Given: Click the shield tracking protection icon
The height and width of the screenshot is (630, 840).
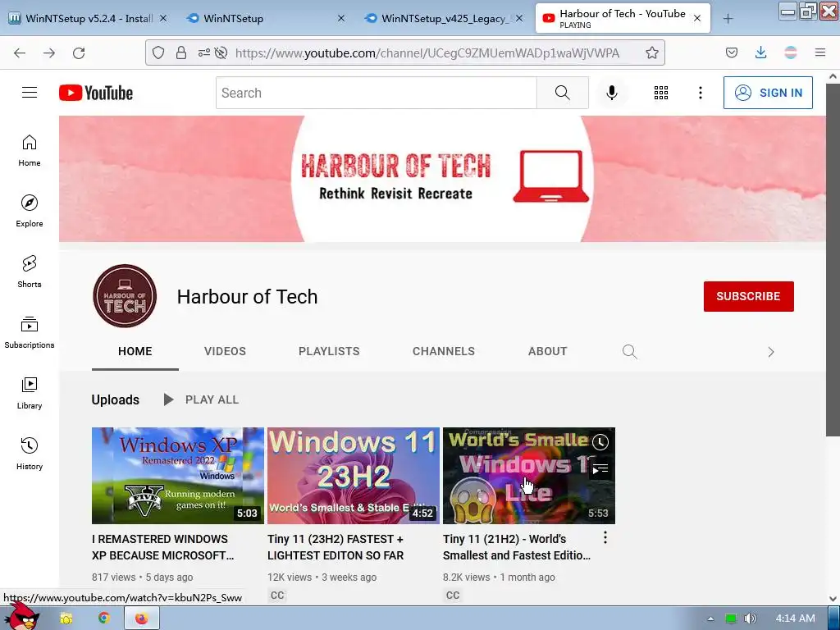Looking at the screenshot, I should (x=158, y=52).
